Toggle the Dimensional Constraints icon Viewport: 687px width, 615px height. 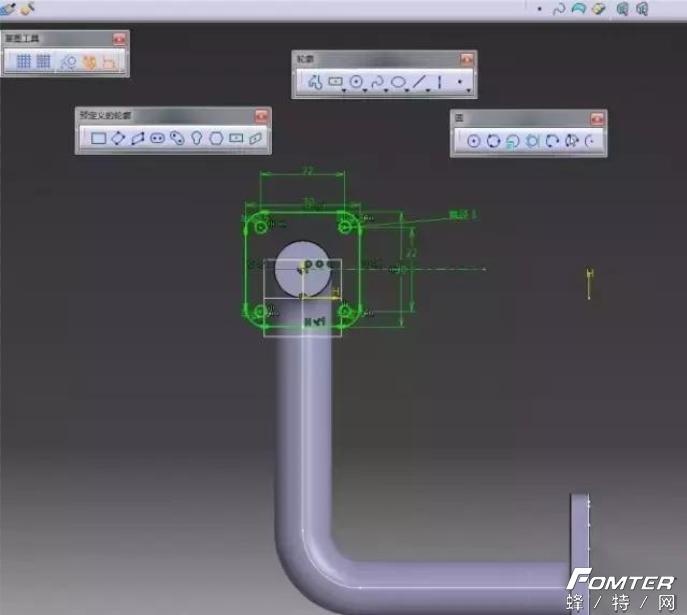pos(110,63)
